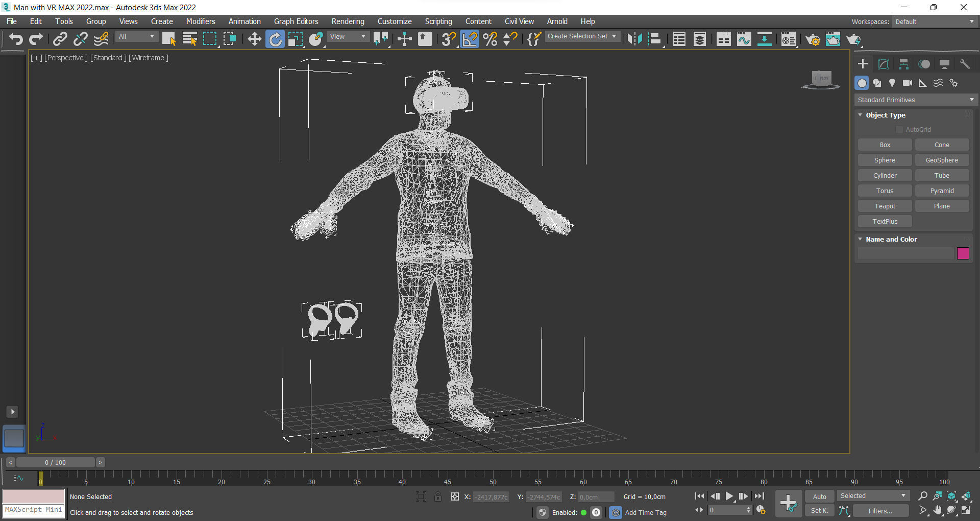This screenshot has width=980, height=521.
Task: Click the TextPlus button
Action: [885, 222]
